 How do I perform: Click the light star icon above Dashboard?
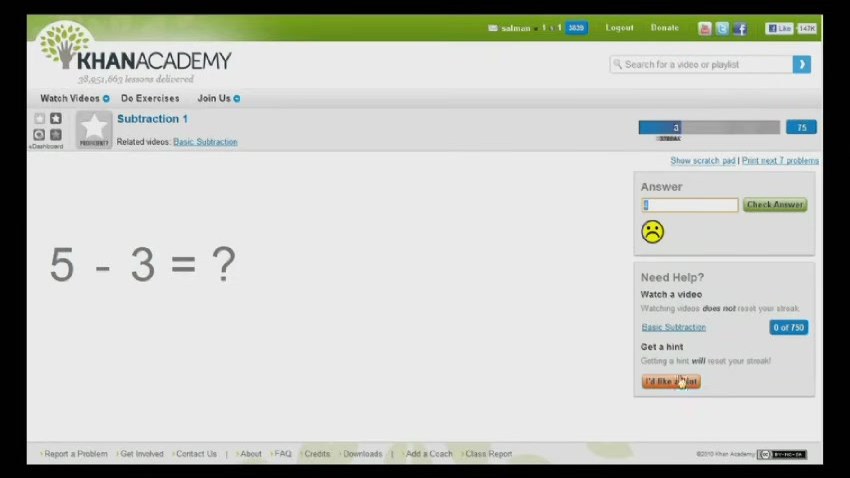(x=40, y=119)
